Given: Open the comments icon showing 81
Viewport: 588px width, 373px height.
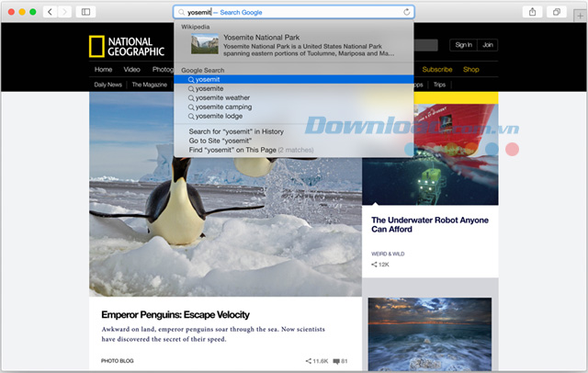Looking at the screenshot, I should coord(336,361).
